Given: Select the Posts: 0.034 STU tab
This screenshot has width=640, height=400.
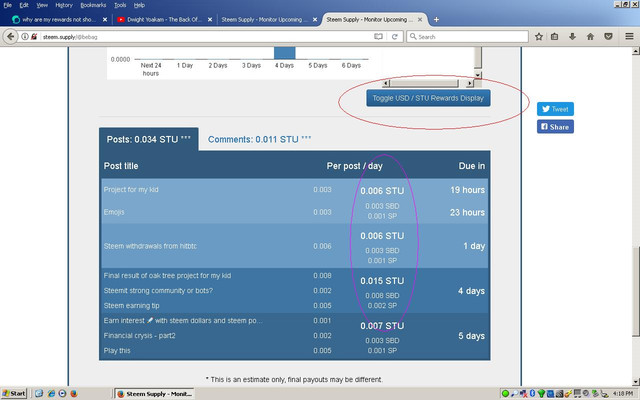Looking at the screenshot, I should 149,139.
